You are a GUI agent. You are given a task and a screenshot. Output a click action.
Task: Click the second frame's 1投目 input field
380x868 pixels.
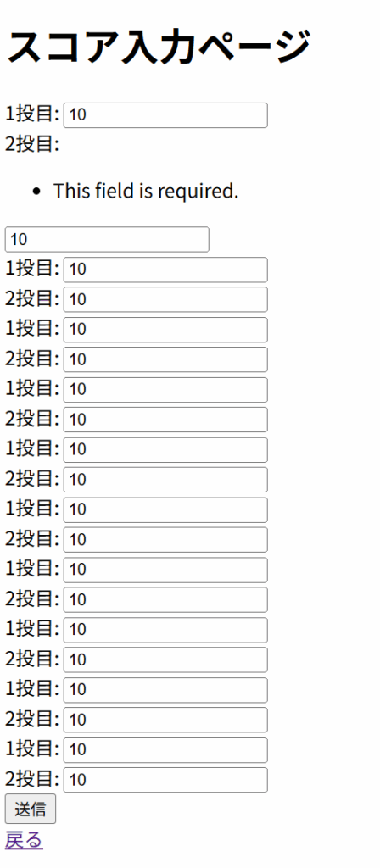coord(165,270)
